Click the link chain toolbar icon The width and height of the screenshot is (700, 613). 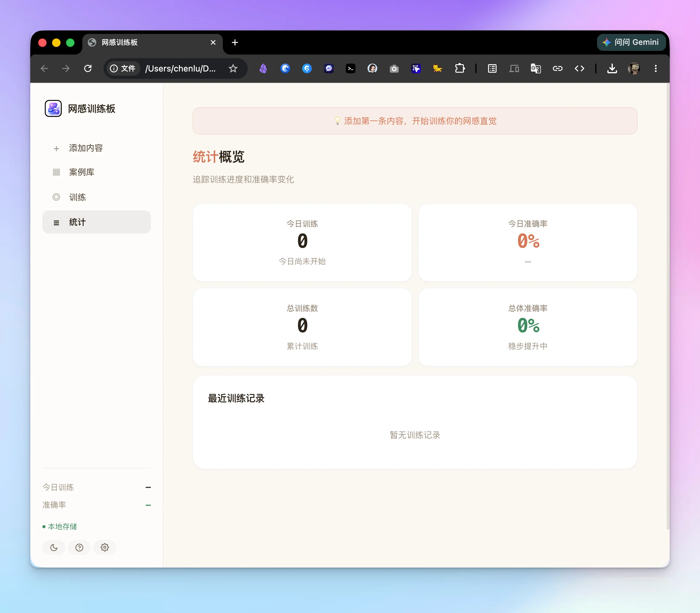pos(557,68)
